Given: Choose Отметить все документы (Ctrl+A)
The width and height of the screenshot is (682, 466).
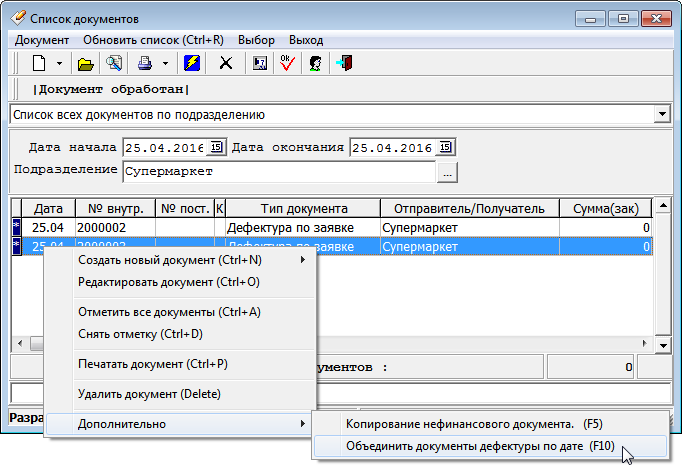Looking at the screenshot, I should tap(181, 312).
